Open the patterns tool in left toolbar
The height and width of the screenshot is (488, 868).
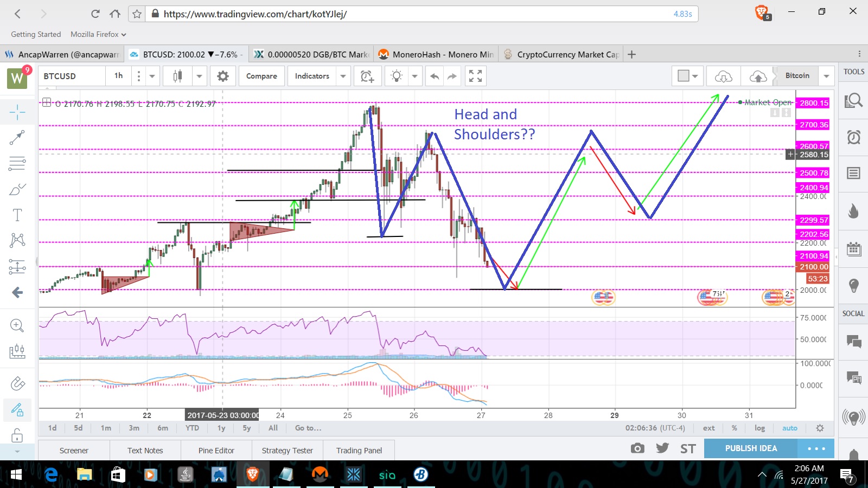pos(17,240)
